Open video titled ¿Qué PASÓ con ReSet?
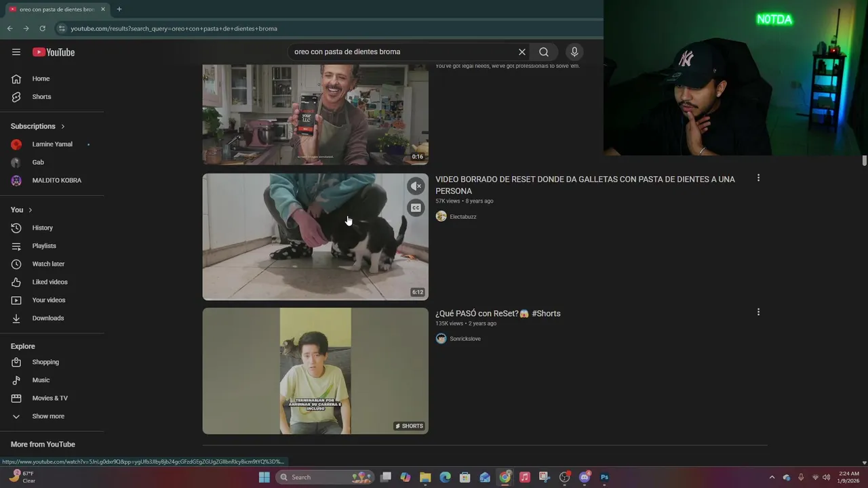The width and height of the screenshot is (868, 488). (x=498, y=313)
